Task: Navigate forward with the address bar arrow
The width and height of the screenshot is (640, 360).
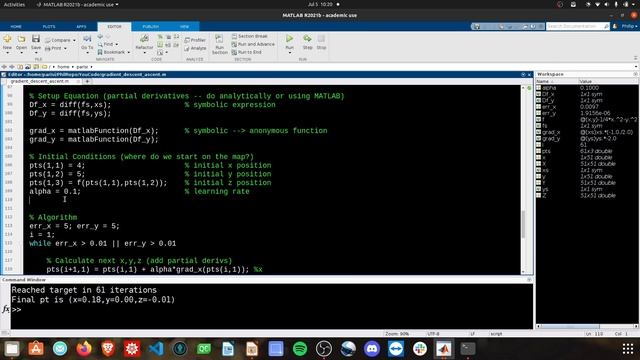Action: tap(12, 67)
